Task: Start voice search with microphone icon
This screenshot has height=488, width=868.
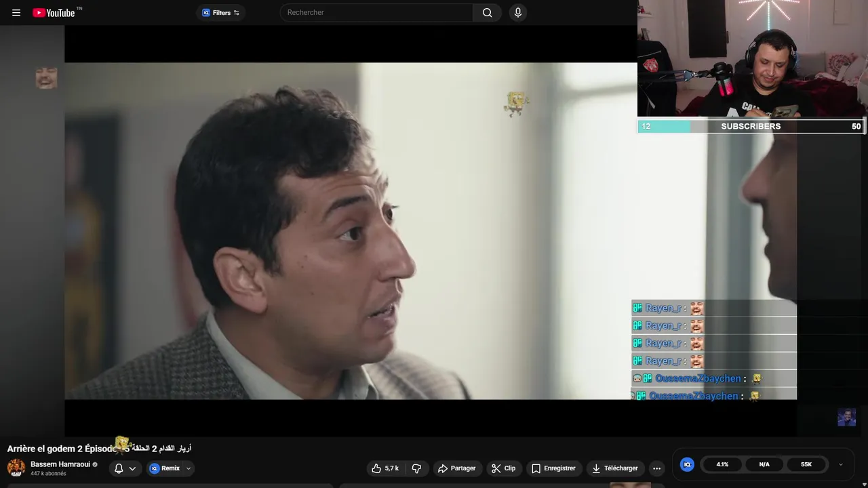Action: pos(518,13)
